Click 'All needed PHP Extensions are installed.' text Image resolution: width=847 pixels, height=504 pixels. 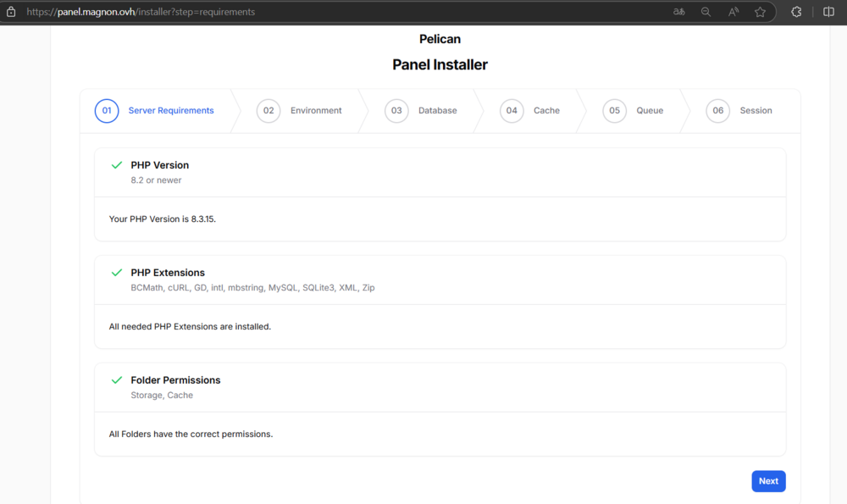click(190, 327)
